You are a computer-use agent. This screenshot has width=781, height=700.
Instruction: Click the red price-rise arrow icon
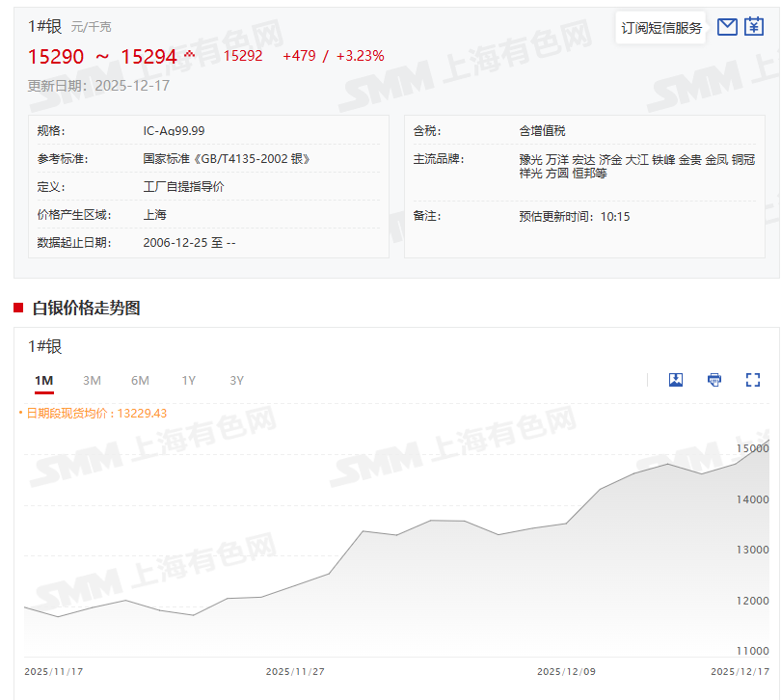pyautogui.click(x=189, y=54)
